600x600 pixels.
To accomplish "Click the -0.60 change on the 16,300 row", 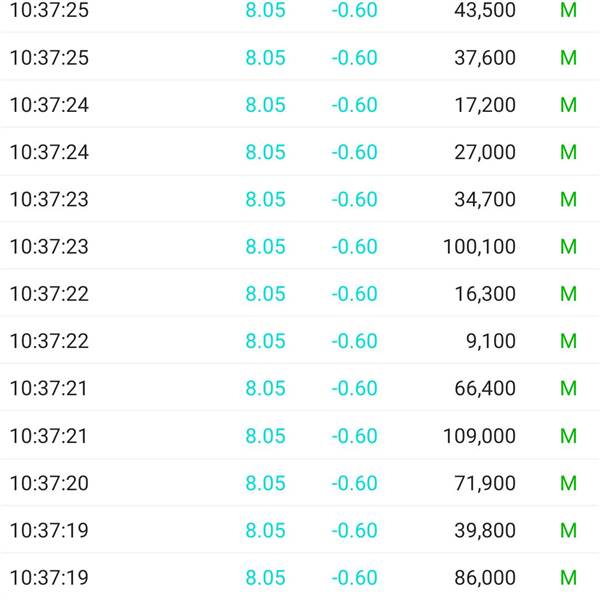I will point(354,293).
